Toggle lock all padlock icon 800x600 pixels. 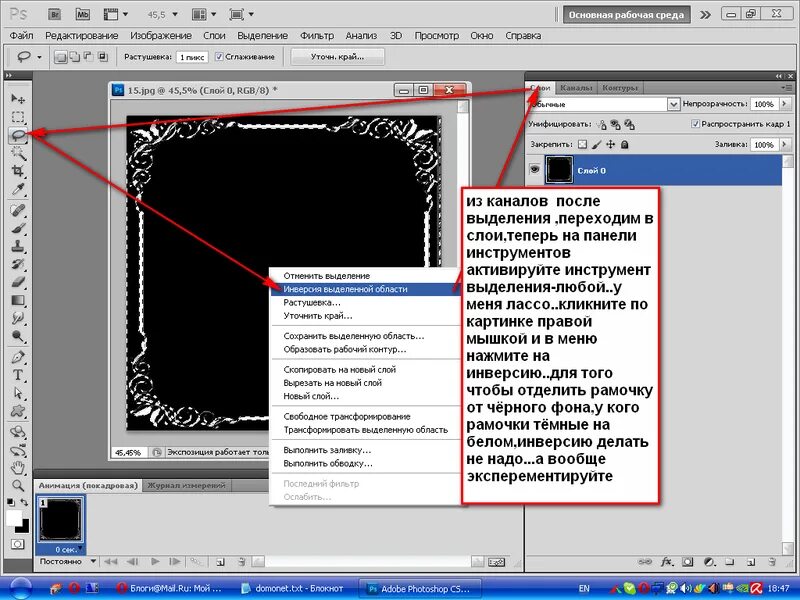[x=624, y=144]
